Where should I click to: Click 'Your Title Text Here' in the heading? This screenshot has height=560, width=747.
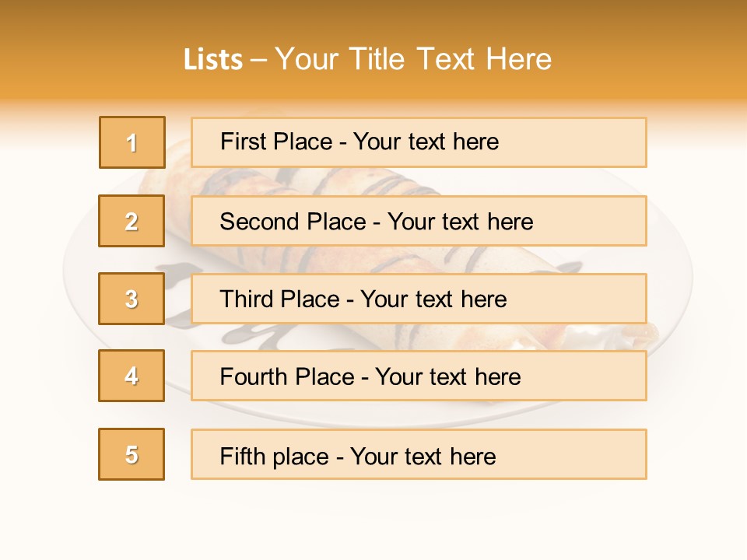point(413,59)
